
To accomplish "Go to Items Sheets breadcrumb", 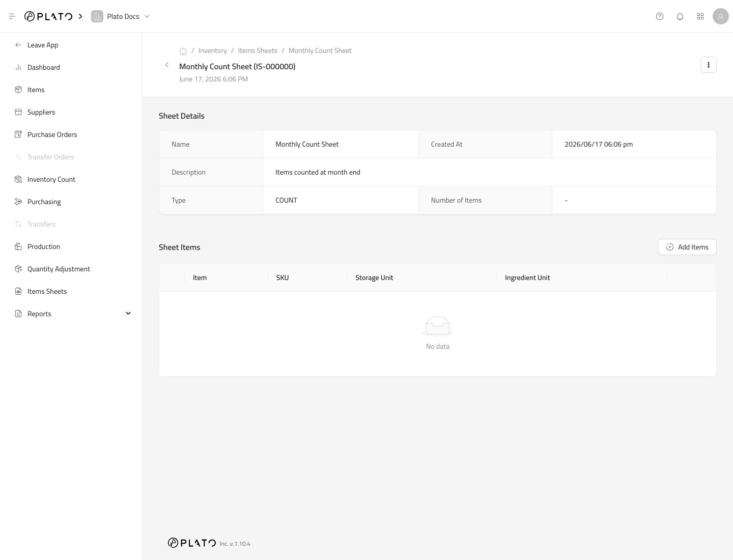I will [x=258, y=50].
